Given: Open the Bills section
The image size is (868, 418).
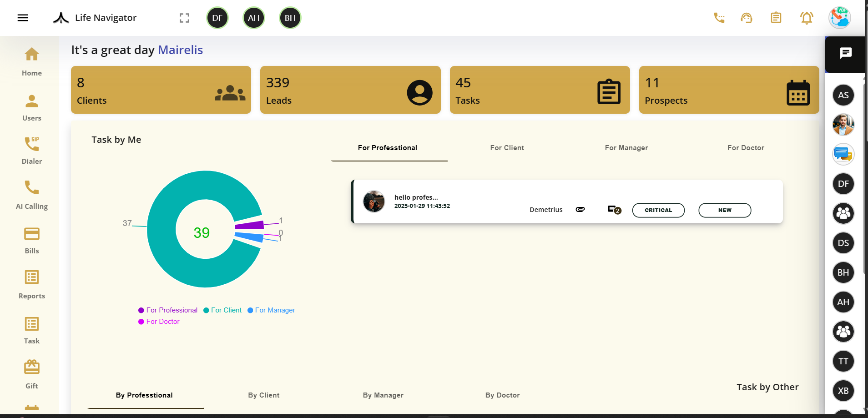Looking at the screenshot, I should (31, 239).
